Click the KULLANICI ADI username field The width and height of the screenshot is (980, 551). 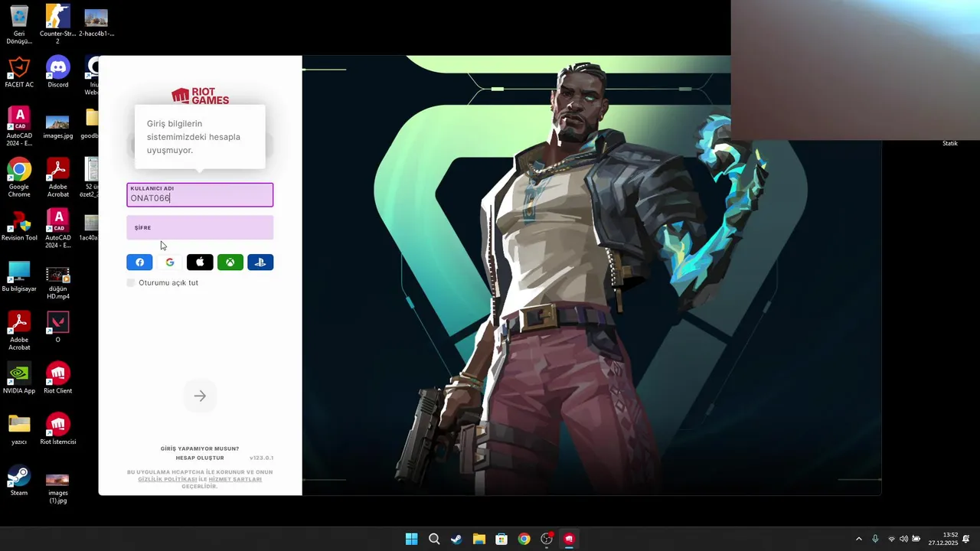pyautogui.click(x=200, y=194)
